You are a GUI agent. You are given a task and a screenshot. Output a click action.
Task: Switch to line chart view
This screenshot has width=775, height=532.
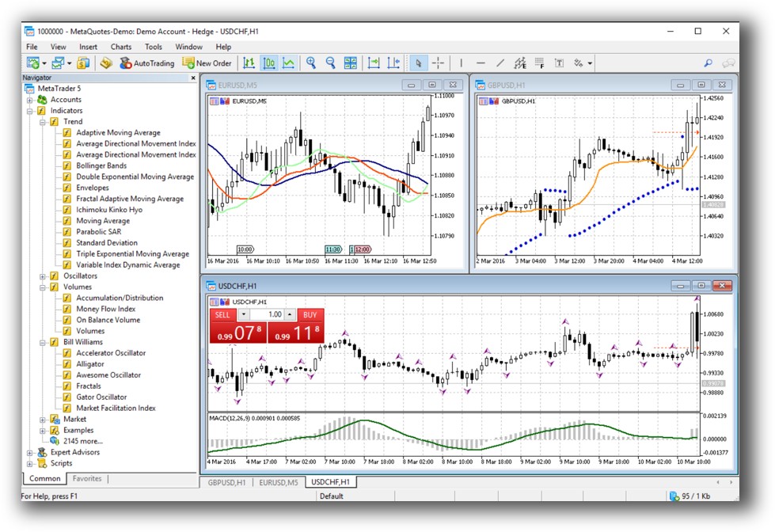(289, 63)
